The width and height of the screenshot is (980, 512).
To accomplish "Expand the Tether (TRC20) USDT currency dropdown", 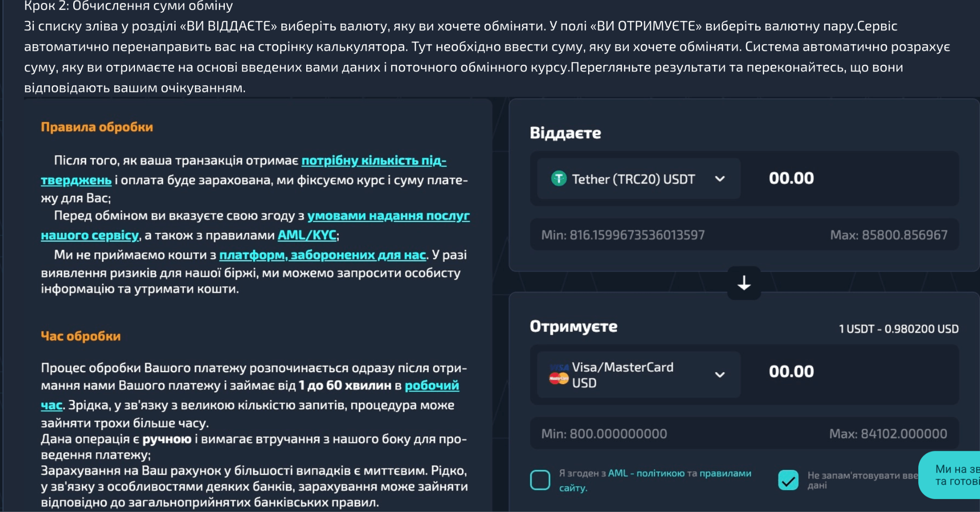I will pyautogui.click(x=719, y=179).
